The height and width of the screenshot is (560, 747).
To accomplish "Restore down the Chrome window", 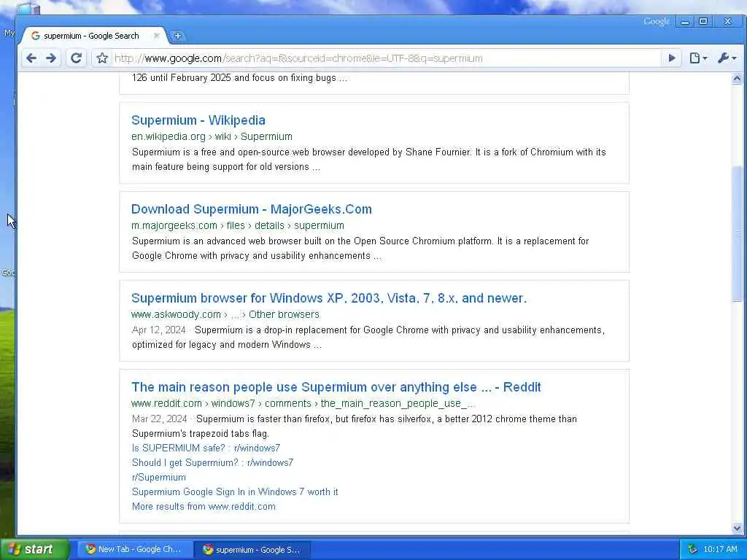I will point(703,22).
